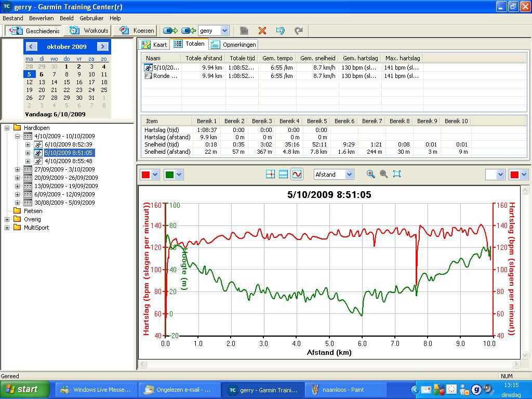Toggle the Workouts view button
532x399 pixels.
[x=89, y=31]
